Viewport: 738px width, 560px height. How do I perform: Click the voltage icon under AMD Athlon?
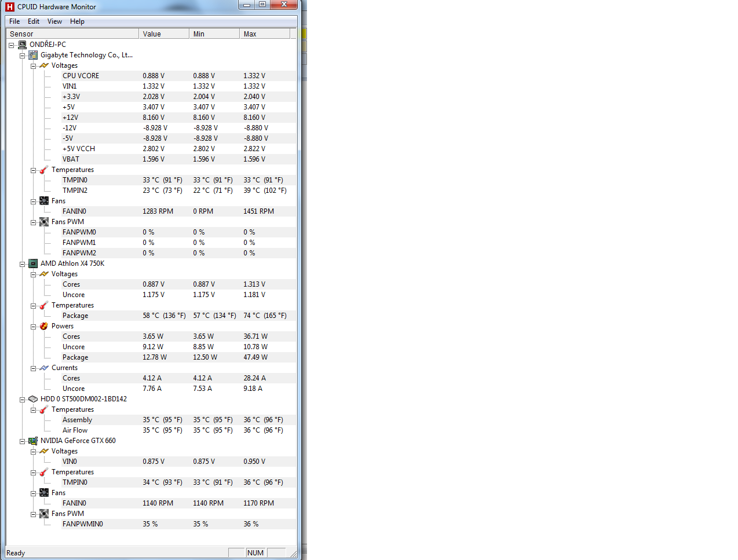click(44, 274)
